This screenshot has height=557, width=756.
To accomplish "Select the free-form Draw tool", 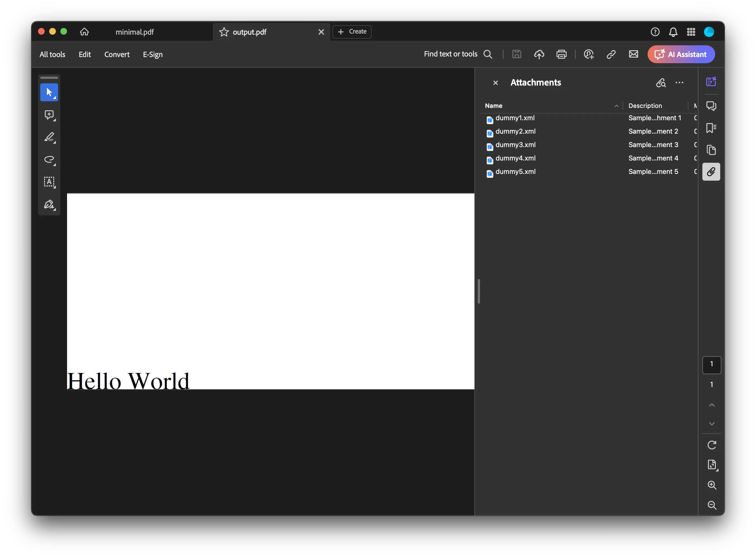I will click(x=49, y=160).
